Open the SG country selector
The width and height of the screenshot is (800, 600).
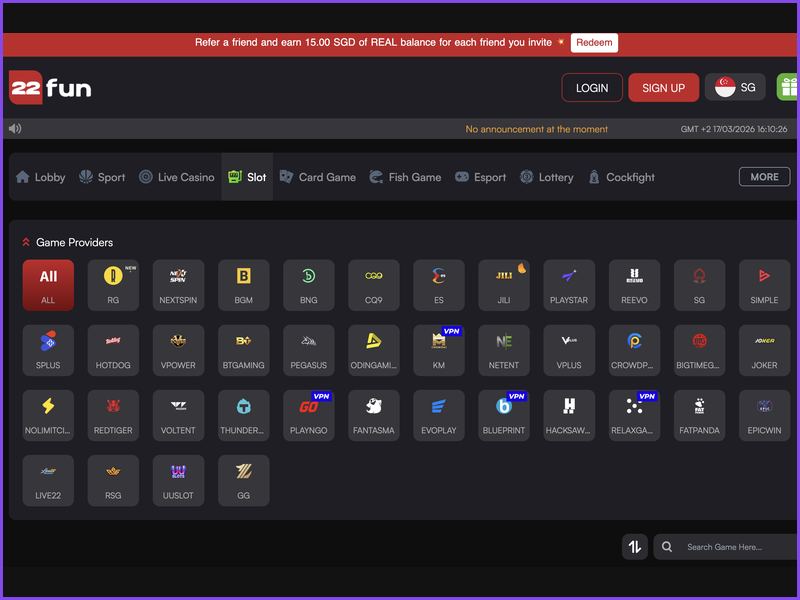tap(735, 87)
